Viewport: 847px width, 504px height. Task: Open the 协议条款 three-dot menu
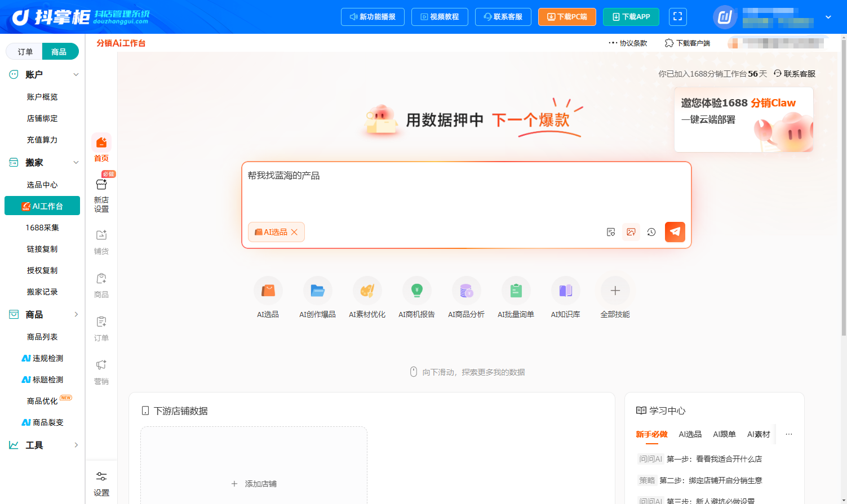tap(628, 43)
